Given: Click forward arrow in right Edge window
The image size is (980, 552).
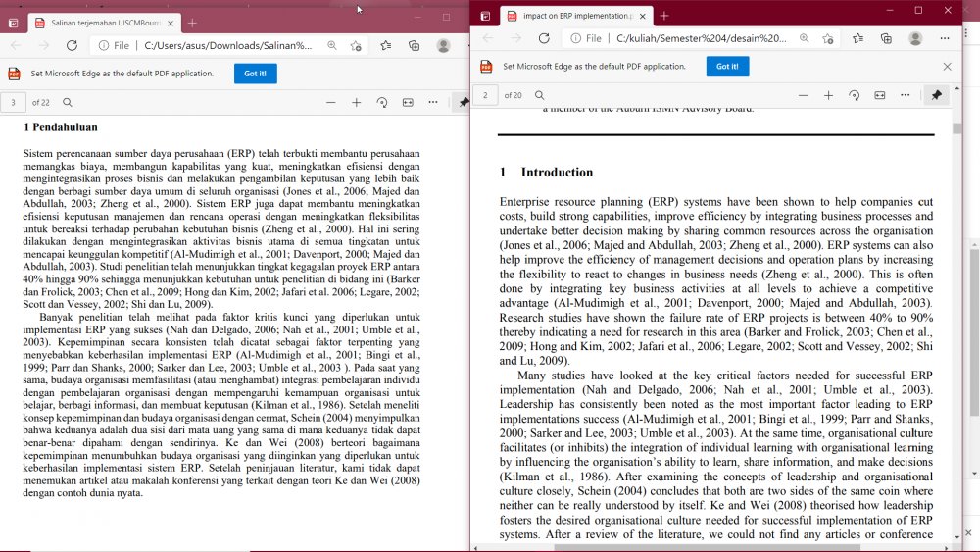Looking at the screenshot, I should 515,38.
